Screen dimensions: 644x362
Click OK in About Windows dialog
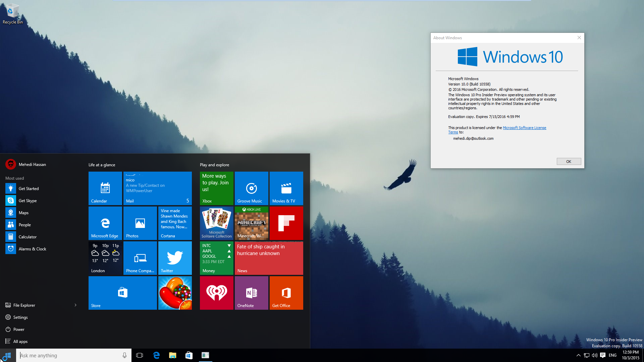tap(569, 161)
